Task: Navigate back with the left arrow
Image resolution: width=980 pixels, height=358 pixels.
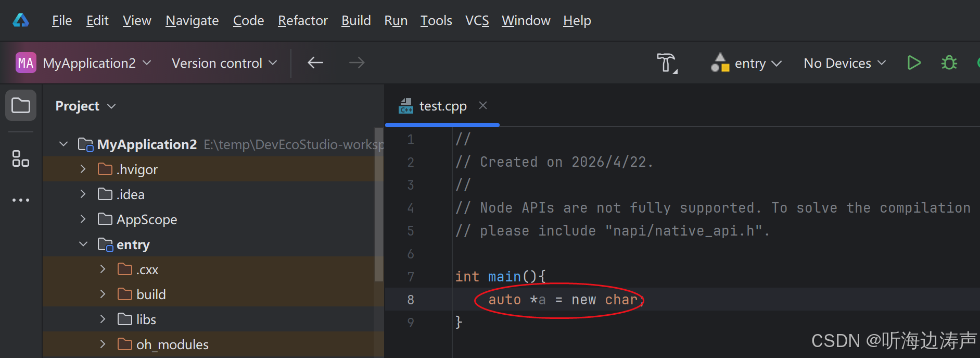Action: point(315,63)
